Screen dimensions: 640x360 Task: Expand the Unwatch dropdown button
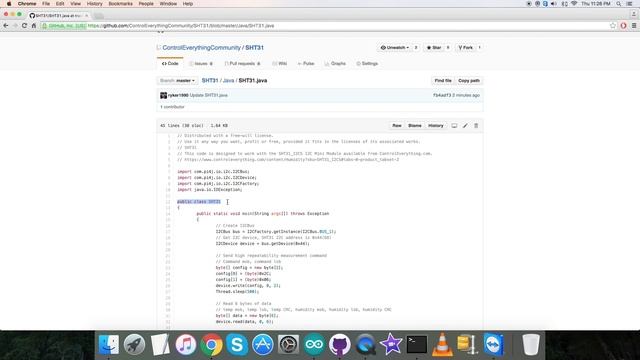click(x=395, y=48)
